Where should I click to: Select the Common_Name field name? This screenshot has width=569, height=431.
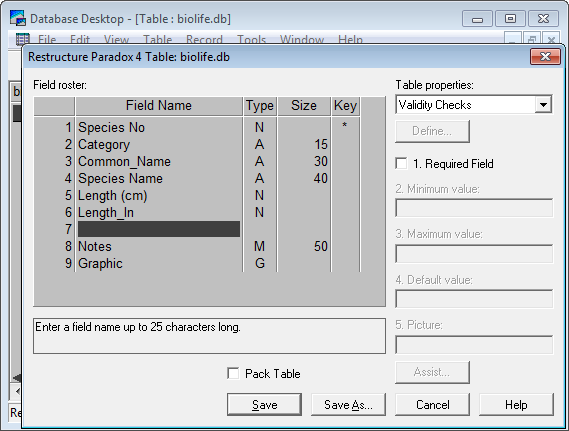point(124,161)
